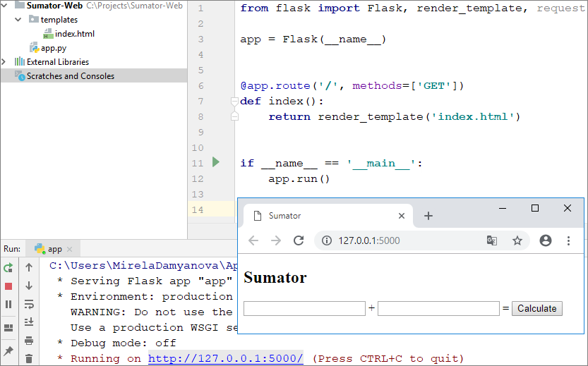Collapse the Sumator-Web project root
Viewport: 588px width, 366px height.
coord(6,6)
